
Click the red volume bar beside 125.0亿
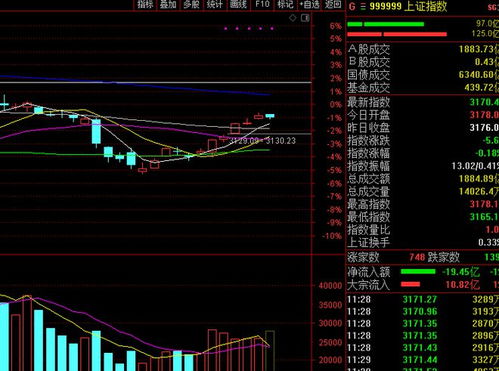pyautogui.click(x=397, y=34)
